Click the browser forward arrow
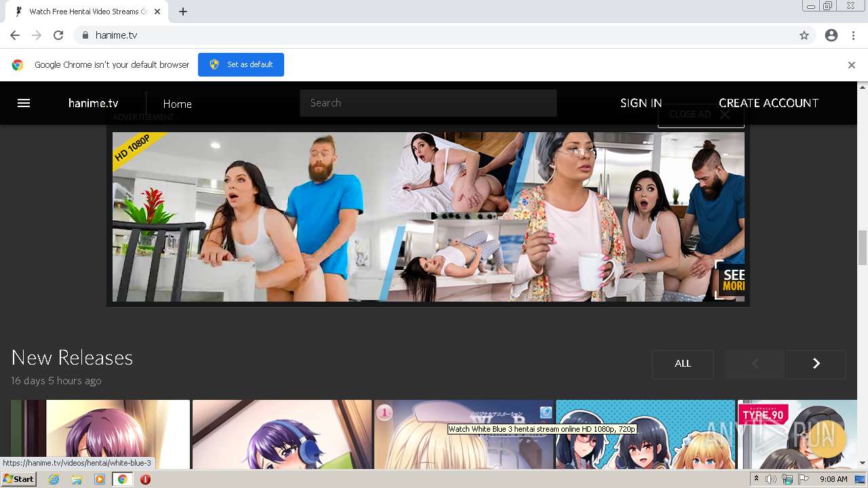This screenshot has height=488, width=868. point(37,35)
